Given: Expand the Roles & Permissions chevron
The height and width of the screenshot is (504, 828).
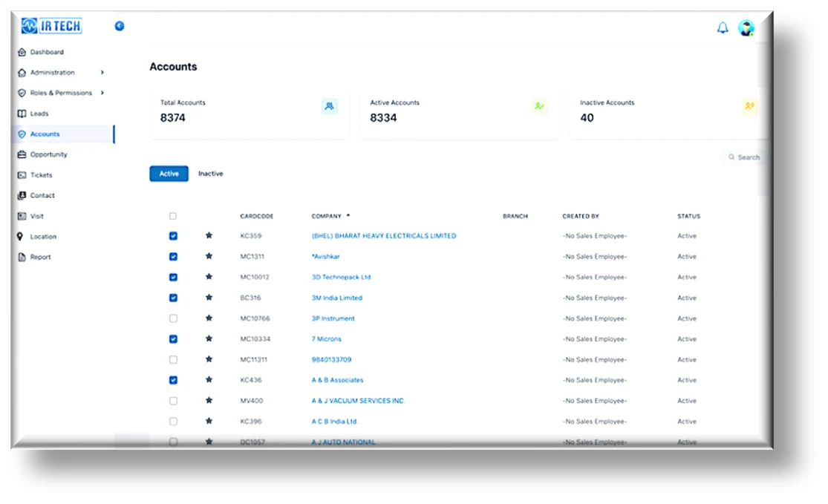Looking at the screenshot, I should point(102,92).
